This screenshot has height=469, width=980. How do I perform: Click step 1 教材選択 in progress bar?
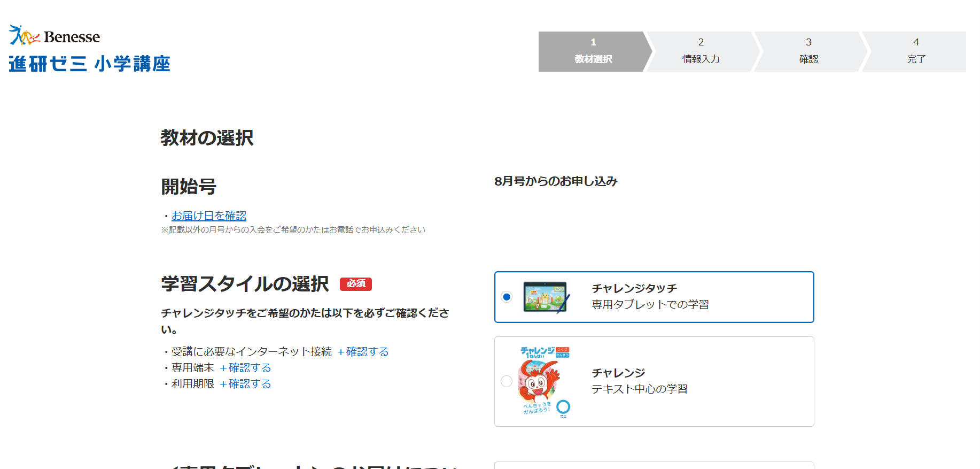(593, 51)
